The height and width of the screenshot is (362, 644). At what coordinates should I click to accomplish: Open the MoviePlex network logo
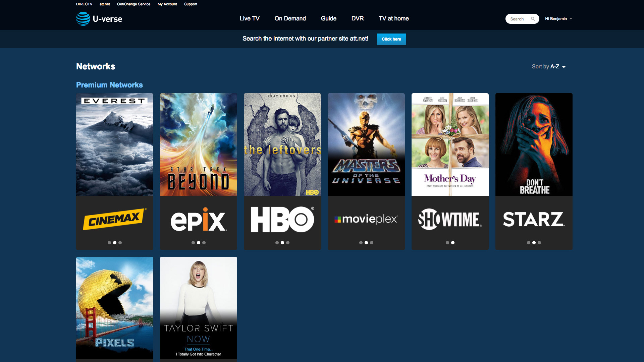click(x=366, y=219)
